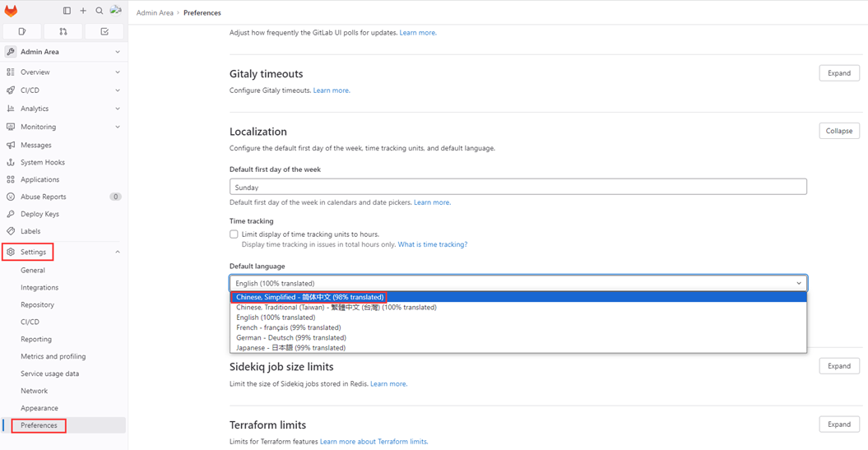Collapse the Localization section
This screenshot has height=450, width=868.
point(838,131)
